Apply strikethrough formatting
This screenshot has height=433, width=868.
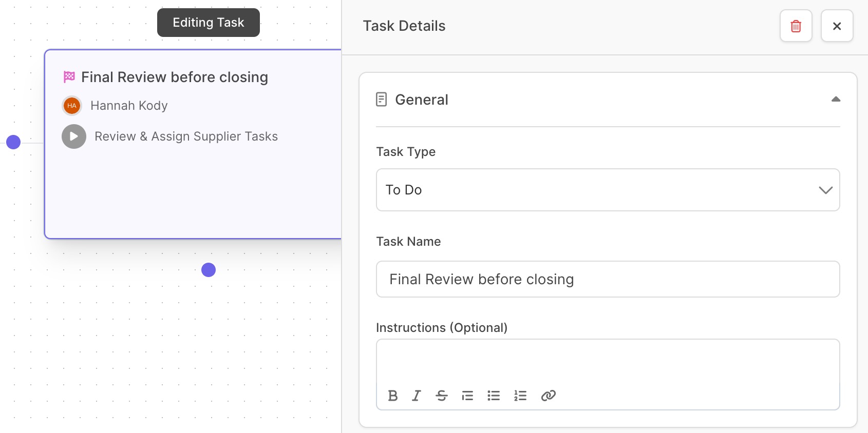[x=442, y=396]
